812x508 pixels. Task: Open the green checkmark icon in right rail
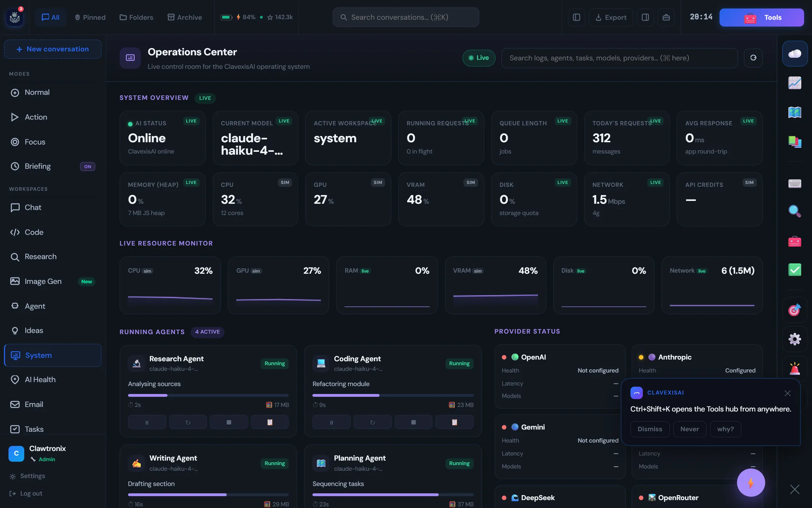(x=795, y=270)
